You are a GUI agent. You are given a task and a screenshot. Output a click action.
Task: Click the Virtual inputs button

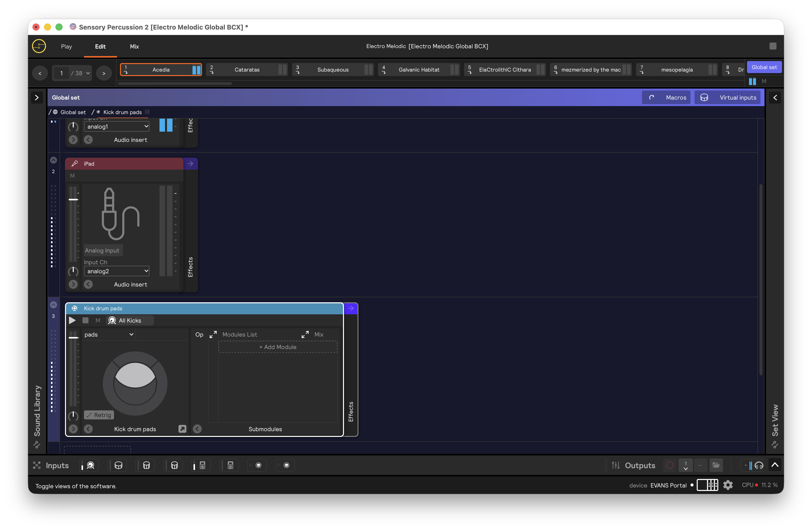[728, 98]
